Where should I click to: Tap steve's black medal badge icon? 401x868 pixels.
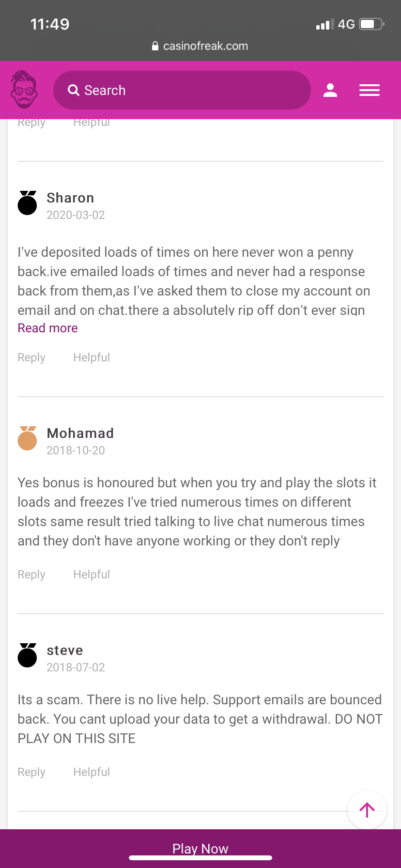point(28,655)
